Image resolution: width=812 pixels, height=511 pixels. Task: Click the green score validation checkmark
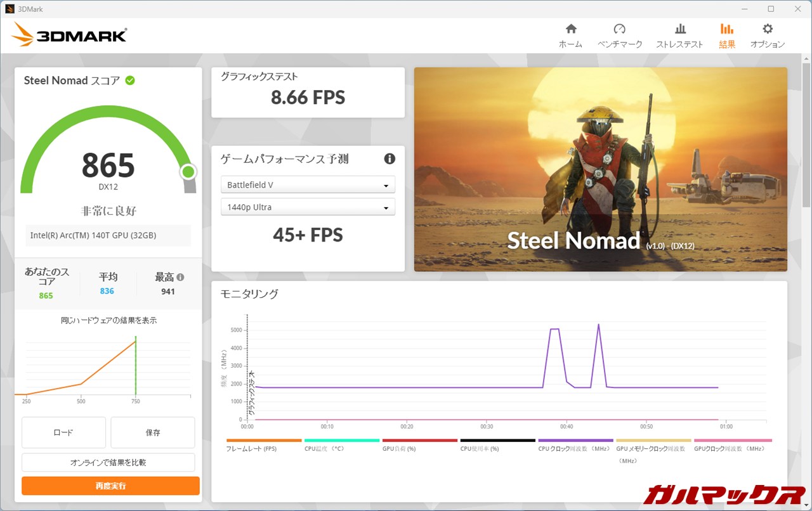(x=130, y=81)
